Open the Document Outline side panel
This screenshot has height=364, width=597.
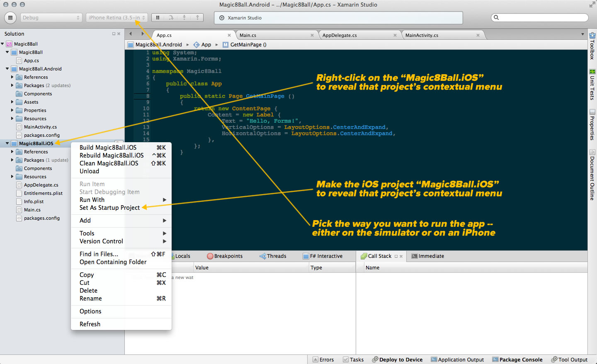tap(592, 175)
